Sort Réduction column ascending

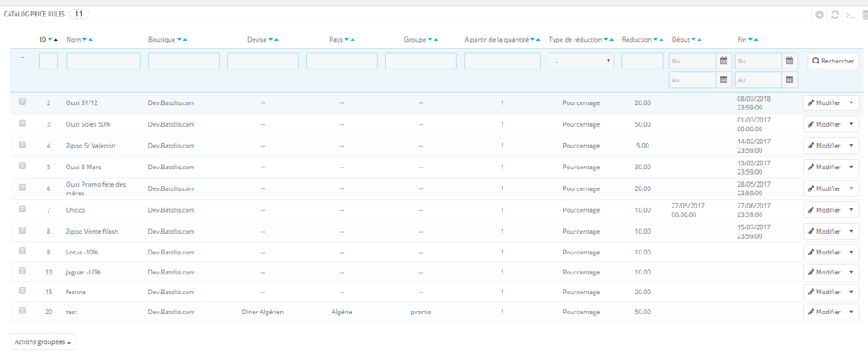661,40
